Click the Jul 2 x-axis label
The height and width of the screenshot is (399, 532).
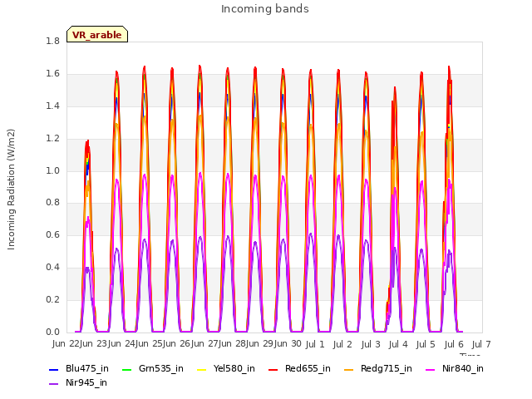coord(342,344)
